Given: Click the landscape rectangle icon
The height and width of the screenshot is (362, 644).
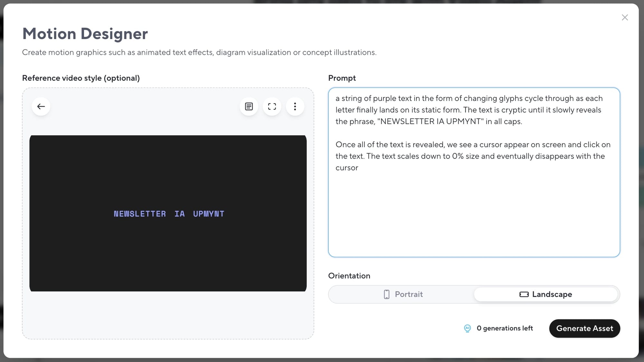Looking at the screenshot, I should coord(524,294).
